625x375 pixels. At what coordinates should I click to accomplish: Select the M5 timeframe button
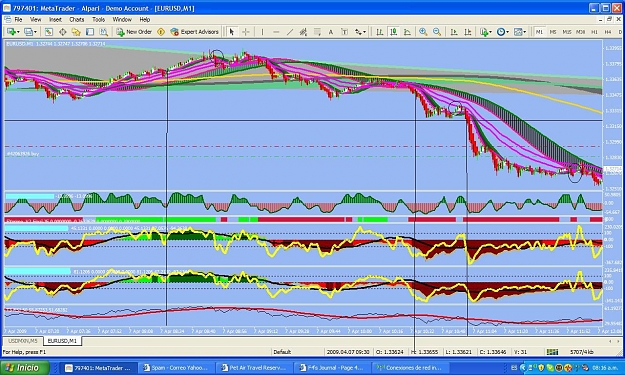[553, 32]
